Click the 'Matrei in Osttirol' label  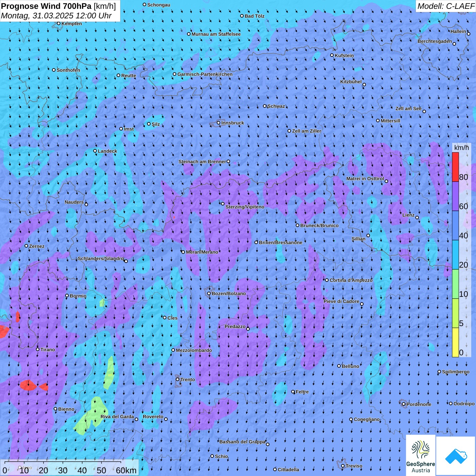tap(365, 178)
